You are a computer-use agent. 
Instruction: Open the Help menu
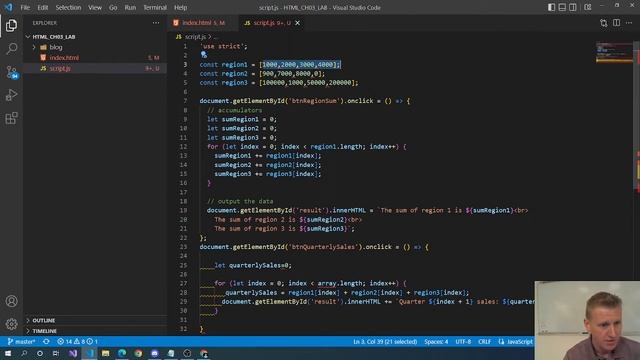tap(180, 7)
